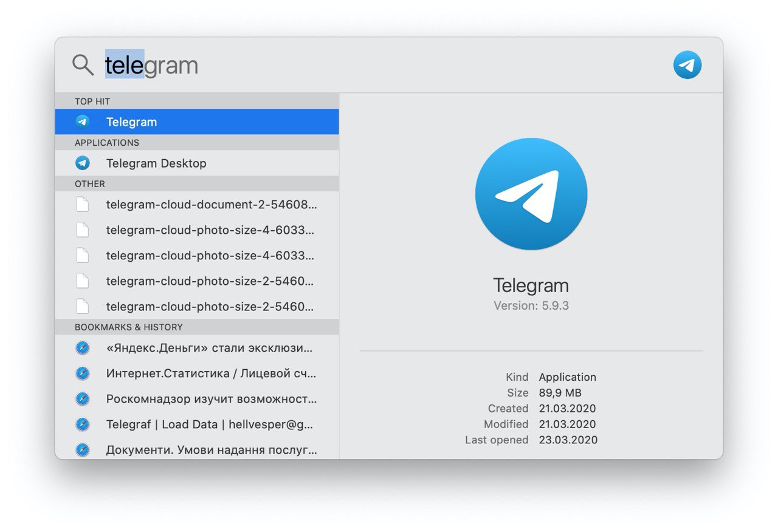Screen dimensions: 778x532
Task: Open the Интернет.Статистика / Лицевой сч bookmark
Action: tap(197, 373)
